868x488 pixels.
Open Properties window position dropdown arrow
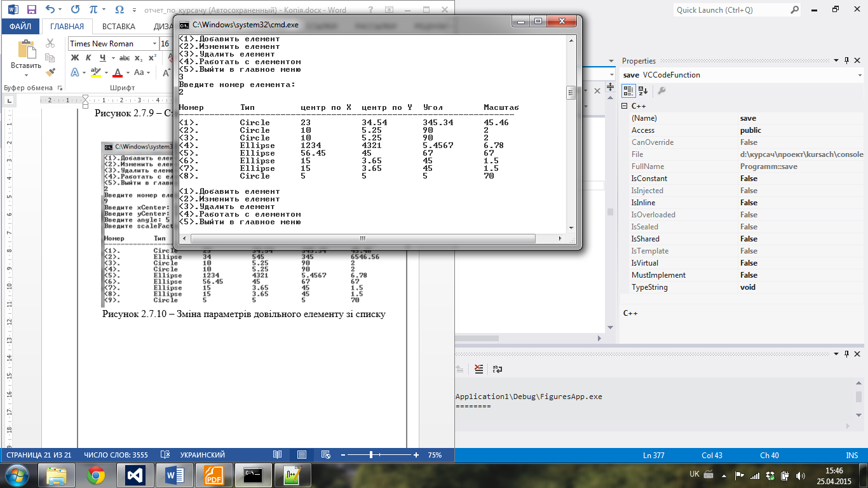pyautogui.click(x=836, y=61)
